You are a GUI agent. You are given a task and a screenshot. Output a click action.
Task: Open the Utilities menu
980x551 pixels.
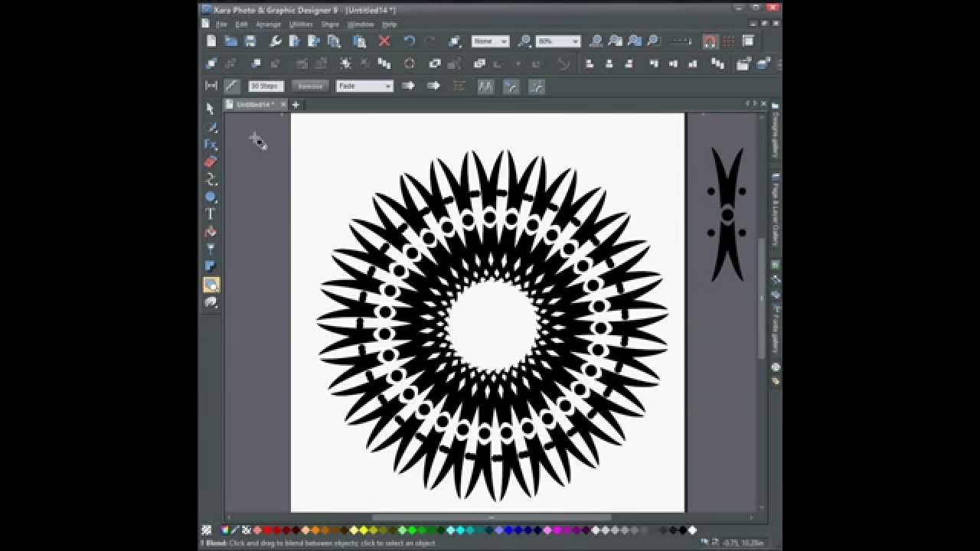(301, 24)
